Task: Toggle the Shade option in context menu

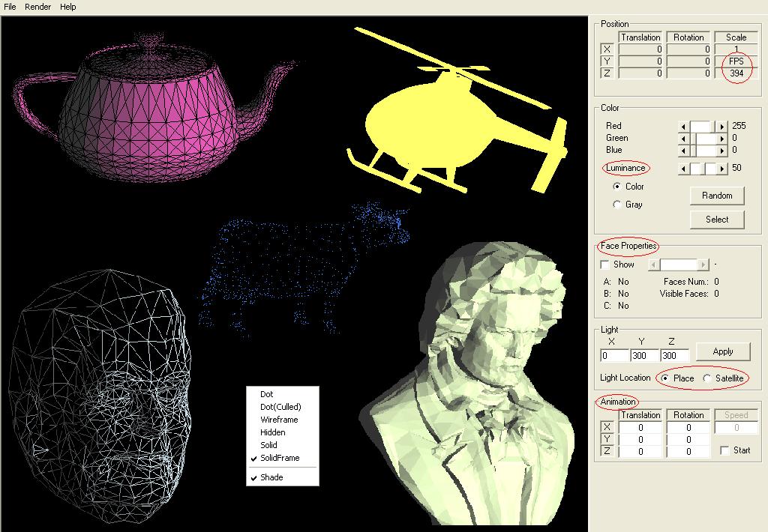Action: tap(271, 477)
